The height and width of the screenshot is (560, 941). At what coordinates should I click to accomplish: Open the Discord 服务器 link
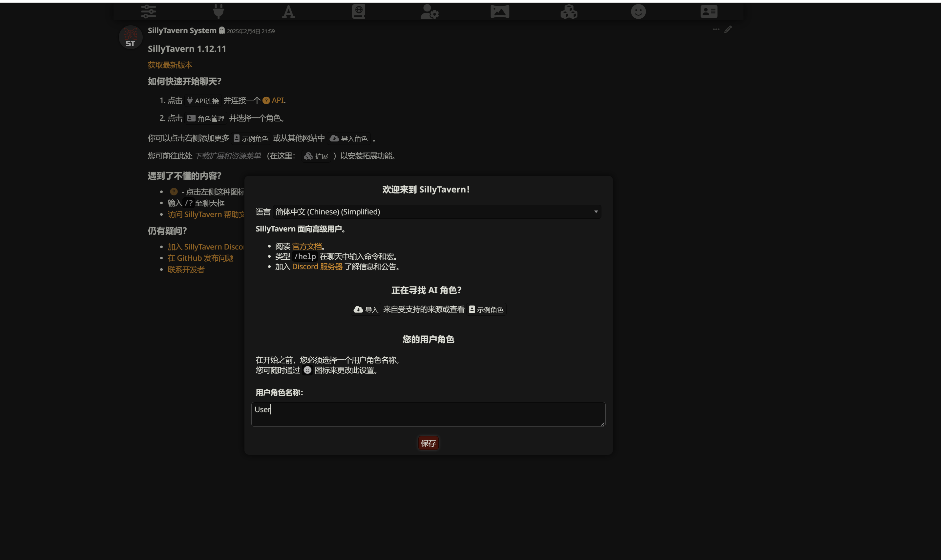click(x=317, y=267)
